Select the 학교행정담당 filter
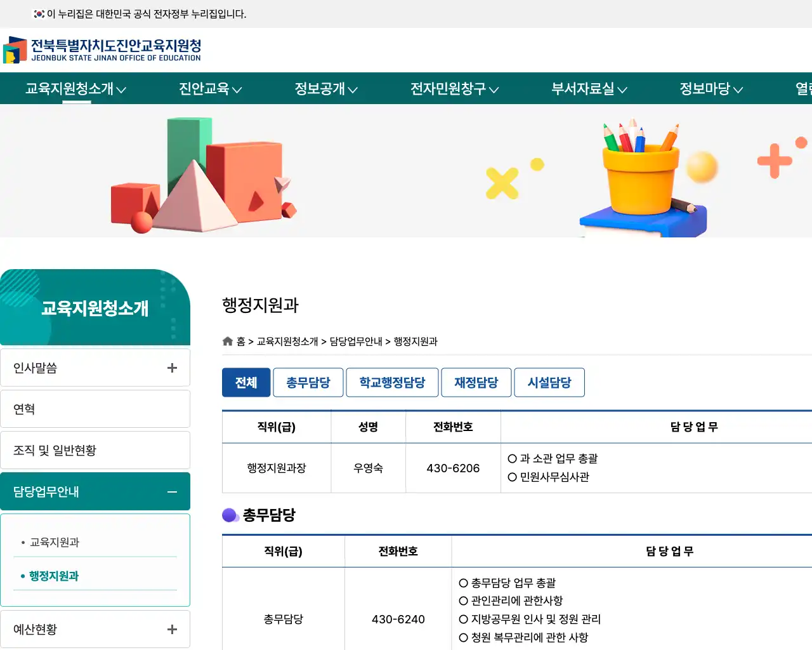Screen dimensions: 812x650 (x=392, y=382)
